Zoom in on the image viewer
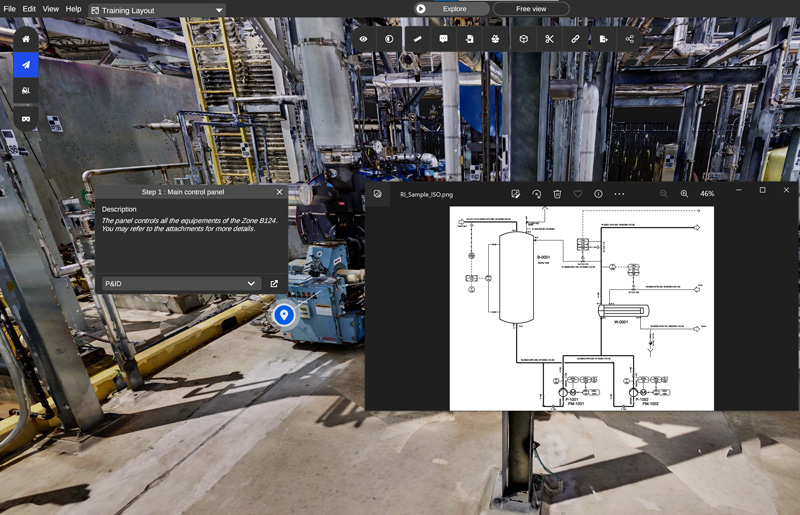The height and width of the screenshot is (515, 800). 684,194
